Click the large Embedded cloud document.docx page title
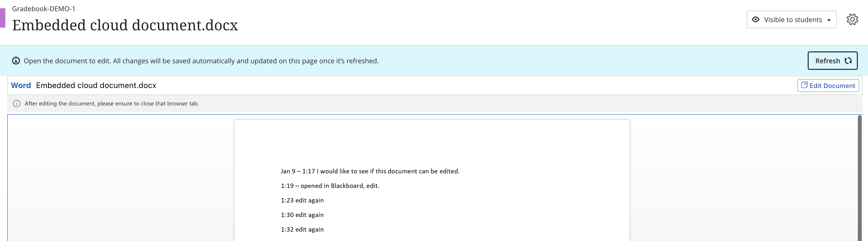868x241 pixels. 125,25
